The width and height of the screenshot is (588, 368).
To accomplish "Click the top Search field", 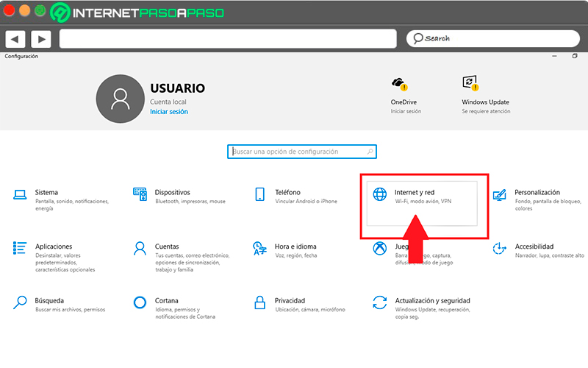I will point(493,38).
